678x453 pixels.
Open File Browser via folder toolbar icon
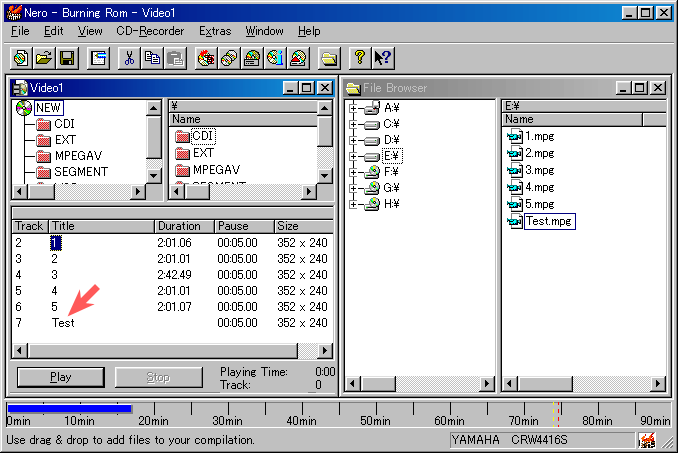point(329,58)
